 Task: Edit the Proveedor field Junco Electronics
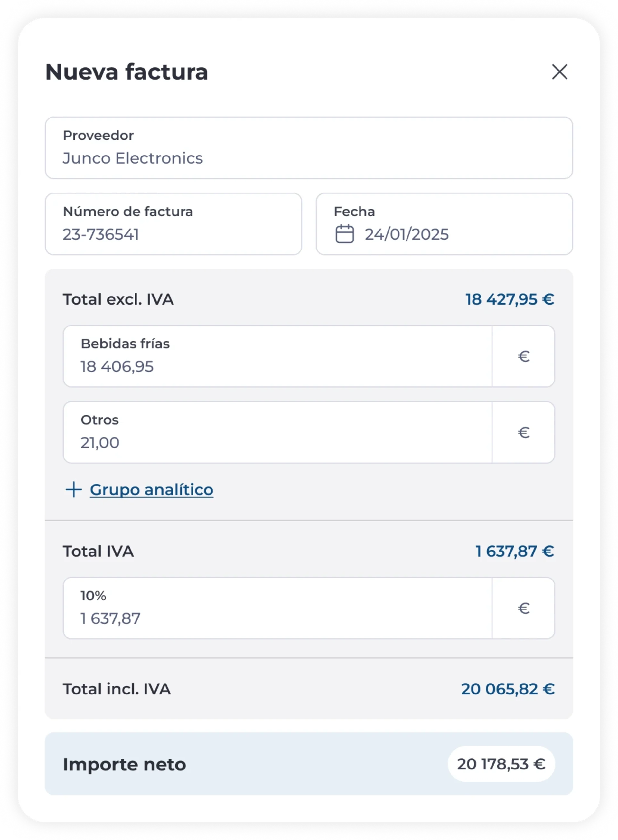click(309, 148)
